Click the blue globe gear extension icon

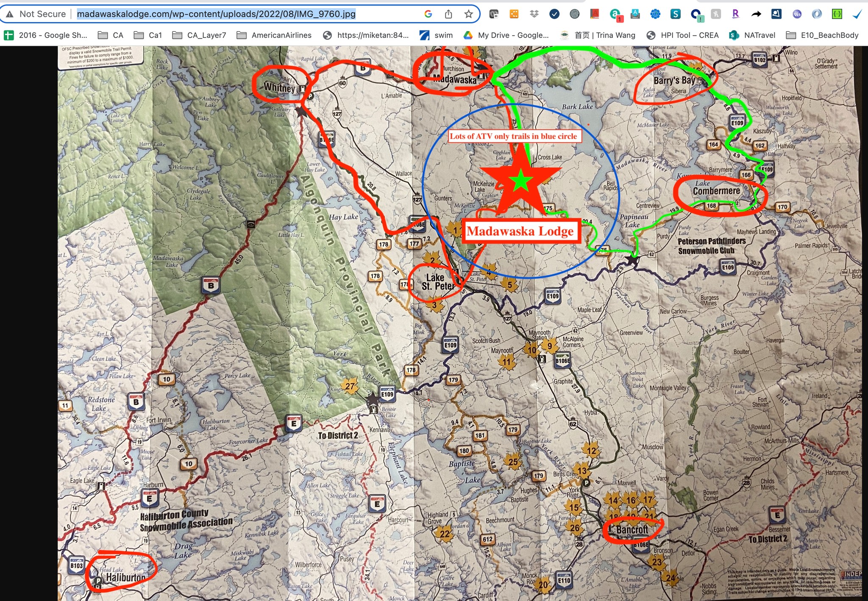click(655, 14)
